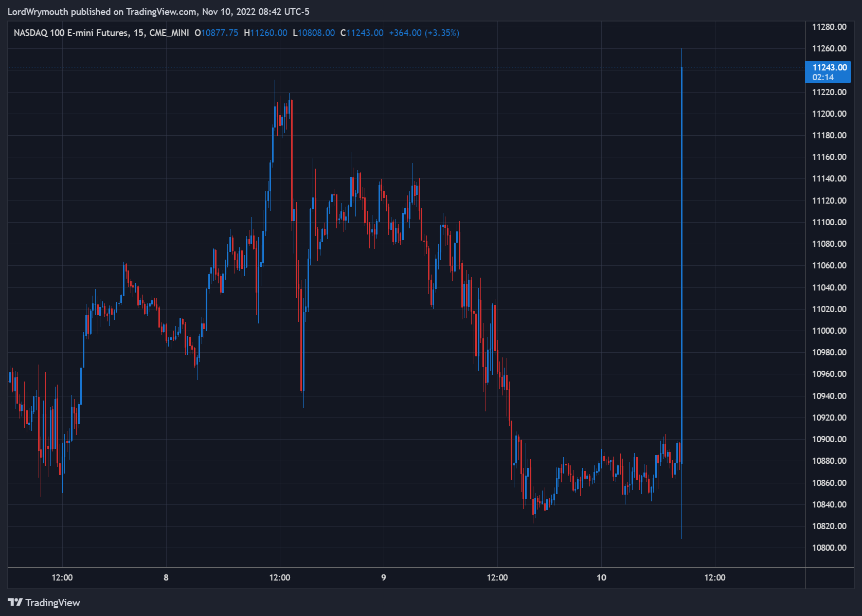Click the 10860.00 price axis label
862x616 pixels.
829,483
